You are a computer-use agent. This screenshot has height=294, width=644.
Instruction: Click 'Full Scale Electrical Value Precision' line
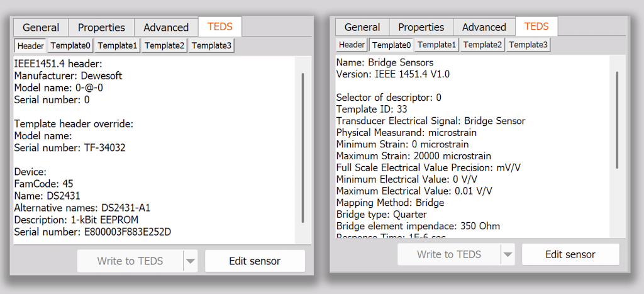tap(429, 167)
